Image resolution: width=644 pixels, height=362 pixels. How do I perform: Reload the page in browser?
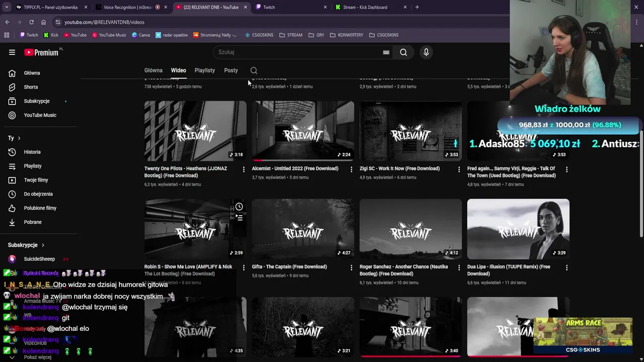31,22
